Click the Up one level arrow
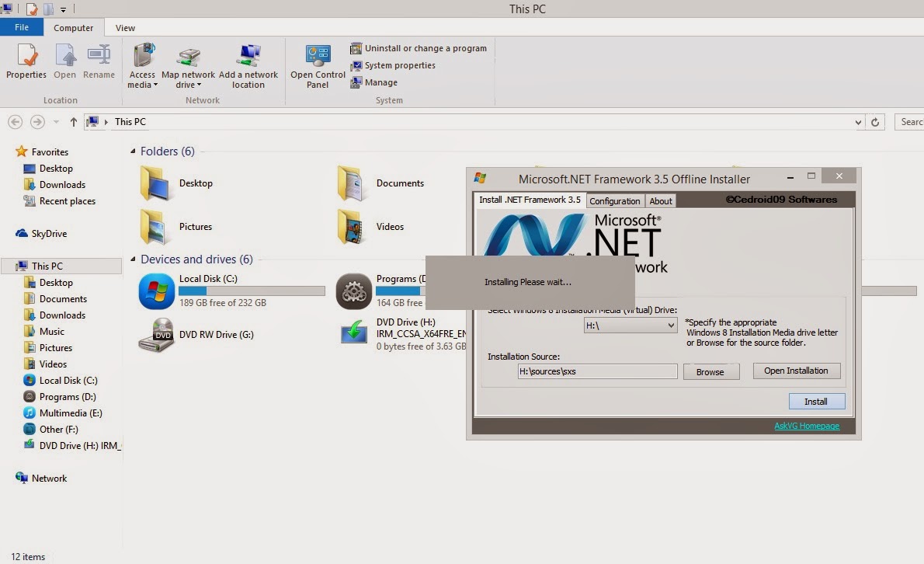The height and width of the screenshot is (564, 924). click(x=73, y=122)
